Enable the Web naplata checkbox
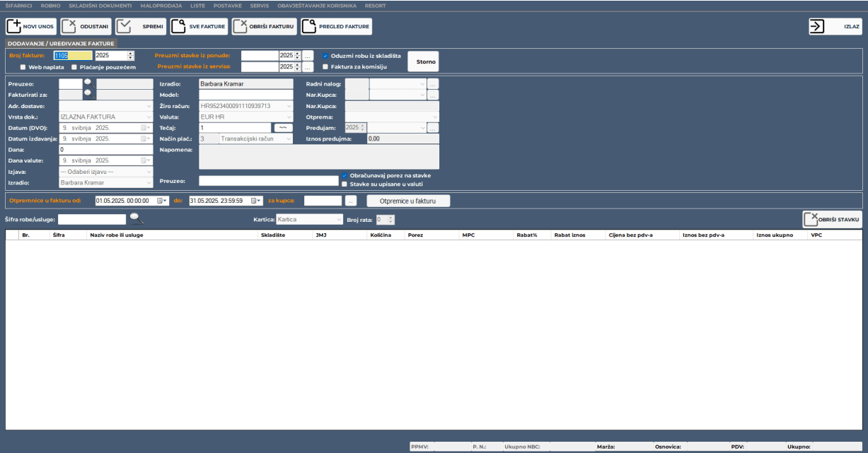The image size is (868, 453). coord(23,67)
